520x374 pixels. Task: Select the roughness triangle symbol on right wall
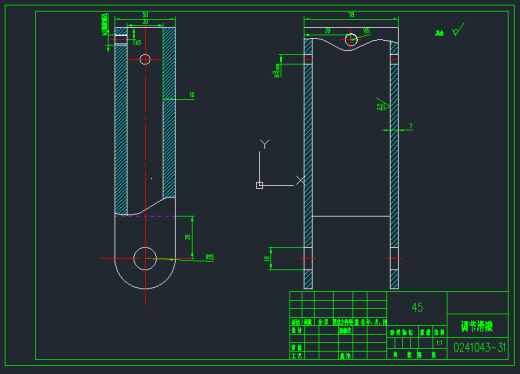click(x=383, y=104)
